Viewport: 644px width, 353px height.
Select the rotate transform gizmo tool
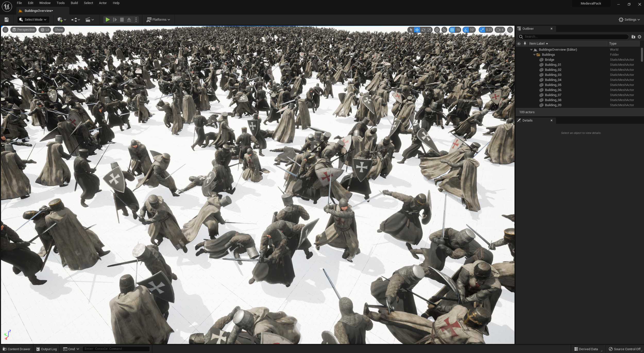point(423,30)
